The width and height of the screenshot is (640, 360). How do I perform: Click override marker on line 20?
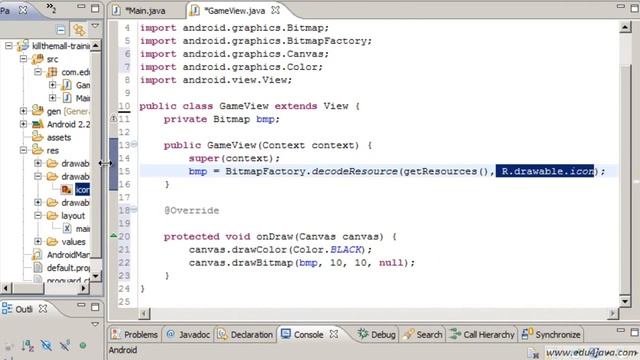(113, 236)
